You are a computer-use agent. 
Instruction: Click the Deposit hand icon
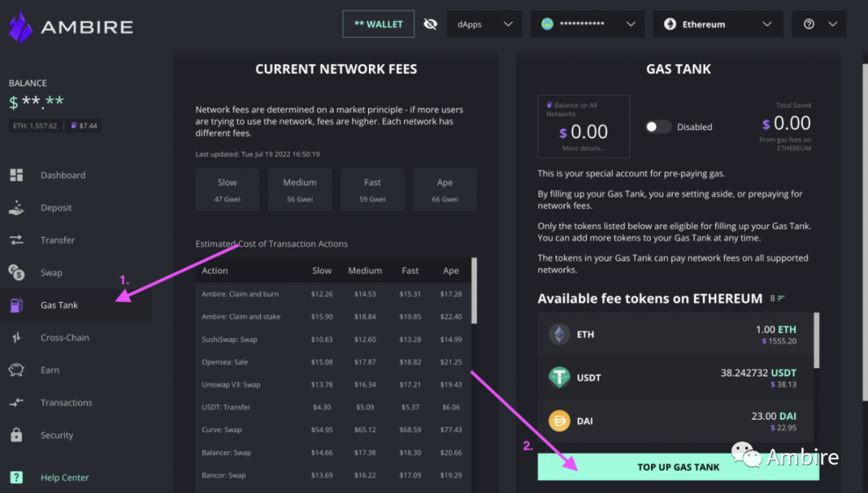point(16,207)
